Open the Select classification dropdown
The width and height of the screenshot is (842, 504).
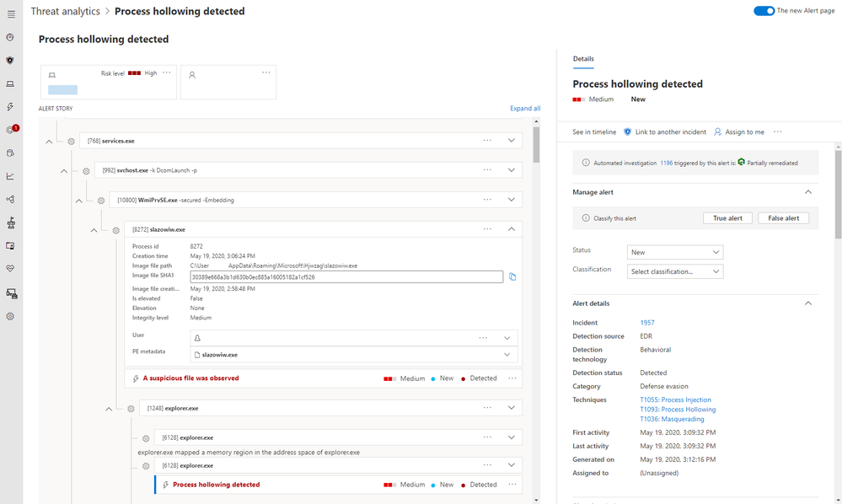click(675, 271)
